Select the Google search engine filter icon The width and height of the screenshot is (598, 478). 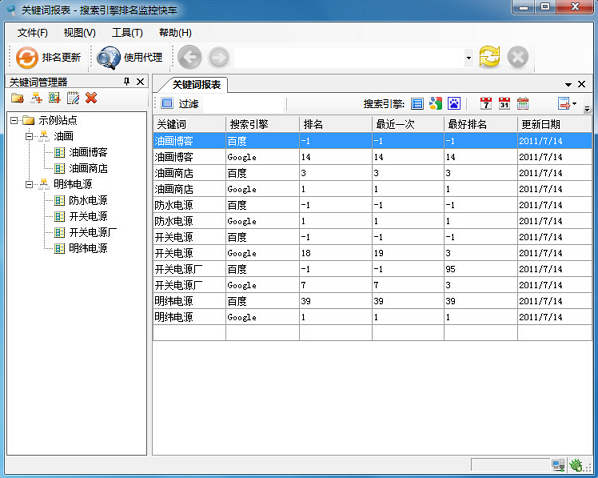(436, 103)
